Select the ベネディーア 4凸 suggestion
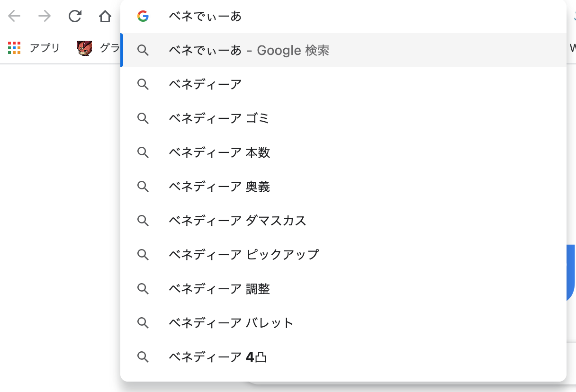This screenshot has height=392, width=576. pyautogui.click(x=218, y=357)
